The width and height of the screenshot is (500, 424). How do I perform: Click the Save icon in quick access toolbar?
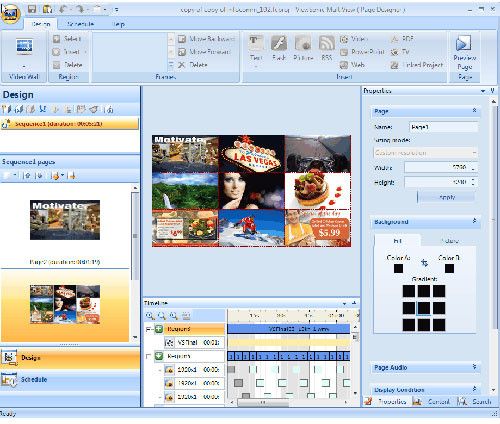32,9
